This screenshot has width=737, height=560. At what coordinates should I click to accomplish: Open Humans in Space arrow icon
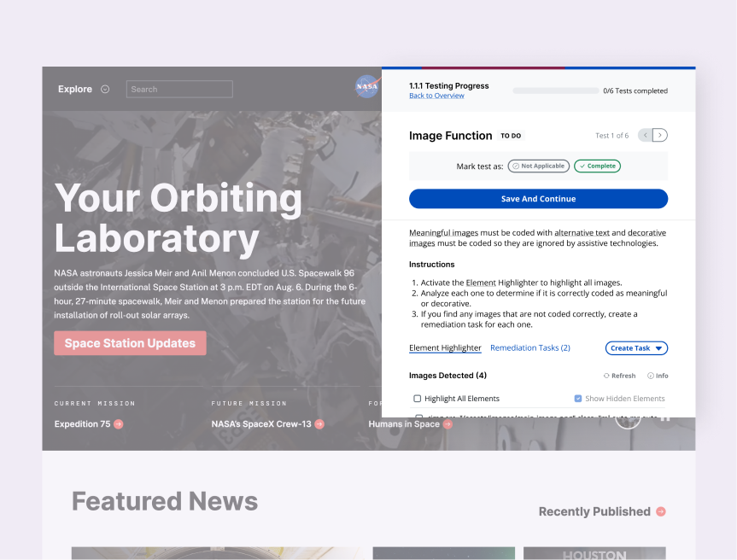[447, 423]
